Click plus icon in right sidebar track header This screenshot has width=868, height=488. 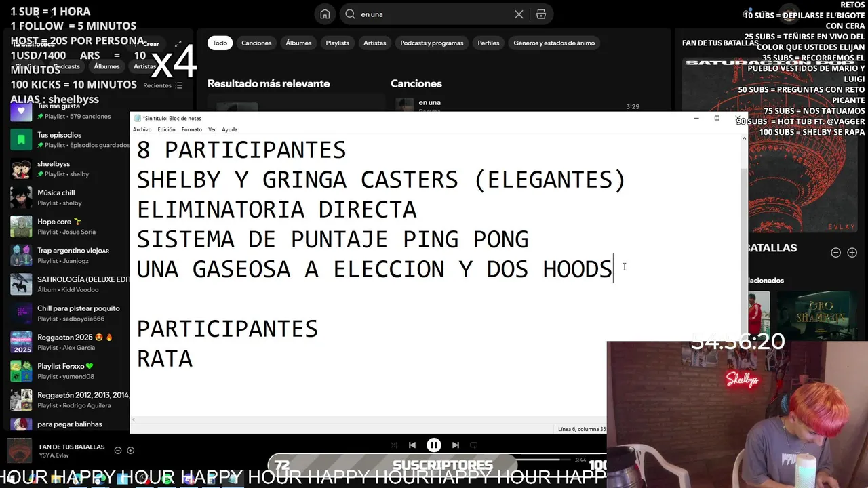coord(852,253)
